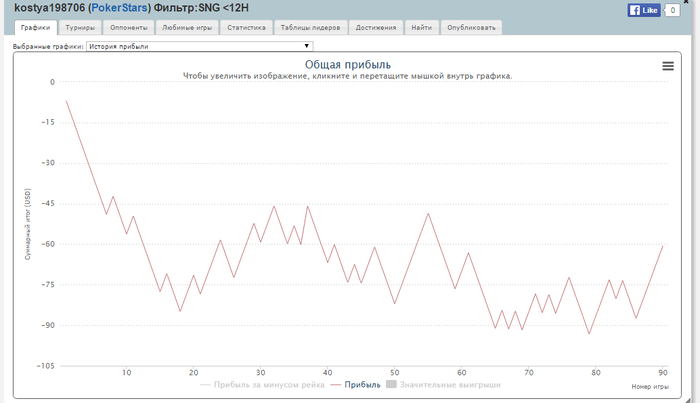Switch to the 'Турниры' tab

point(80,28)
